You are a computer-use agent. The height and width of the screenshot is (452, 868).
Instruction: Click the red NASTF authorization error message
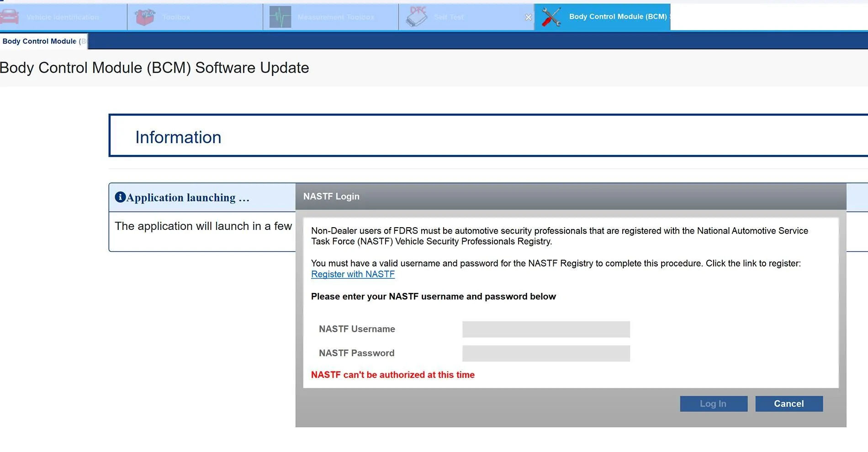pos(393,375)
